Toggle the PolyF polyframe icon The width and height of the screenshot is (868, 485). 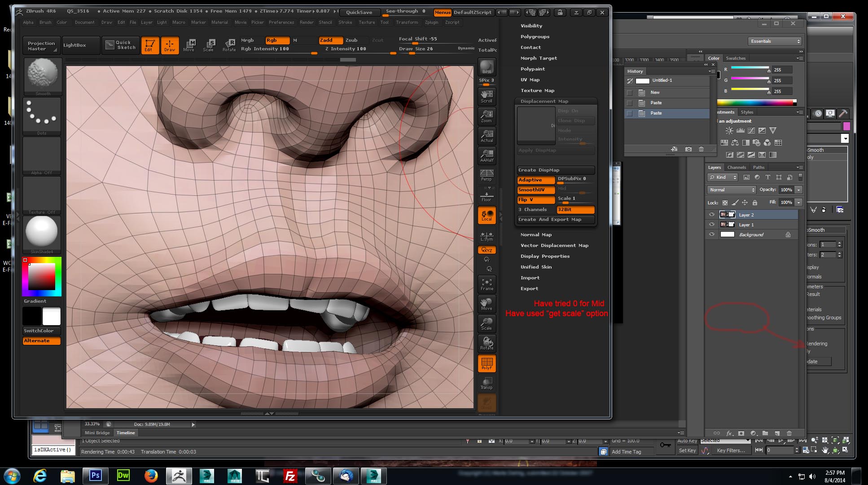pyautogui.click(x=487, y=363)
